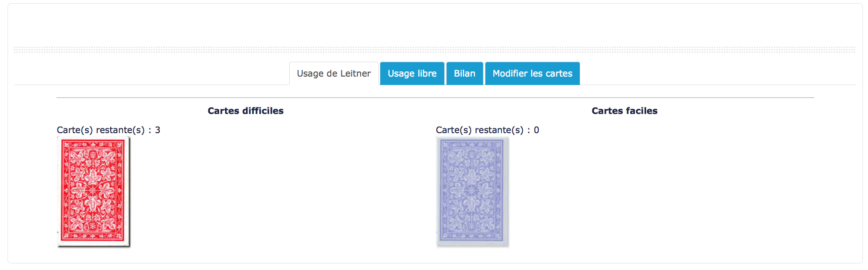The image size is (868, 270).
Task: Click the dotted separator line above tabs
Action: 434,50
